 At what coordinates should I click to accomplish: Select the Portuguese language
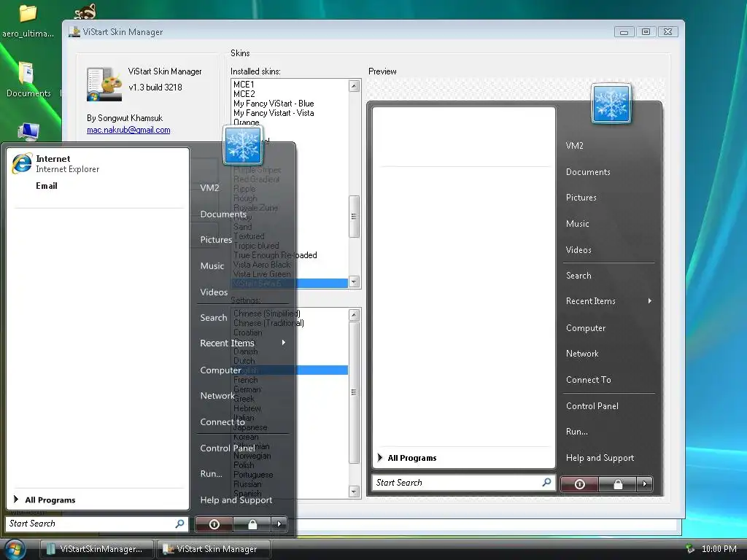tap(253, 475)
